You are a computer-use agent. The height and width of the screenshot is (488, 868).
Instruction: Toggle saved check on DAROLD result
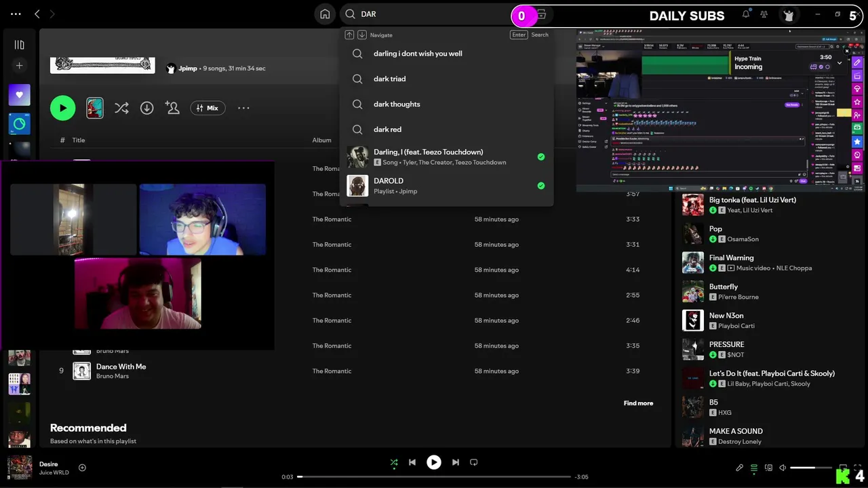pyautogui.click(x=540, y=186)
